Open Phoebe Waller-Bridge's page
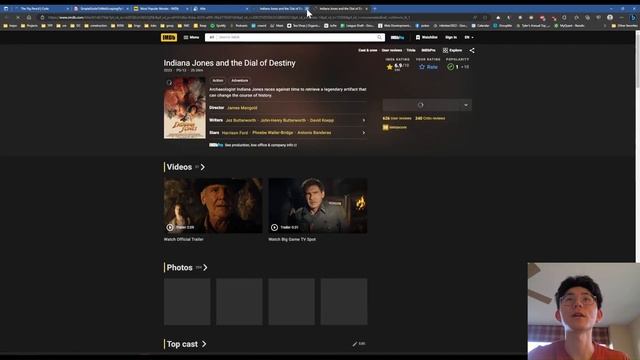 coord(273,133)
